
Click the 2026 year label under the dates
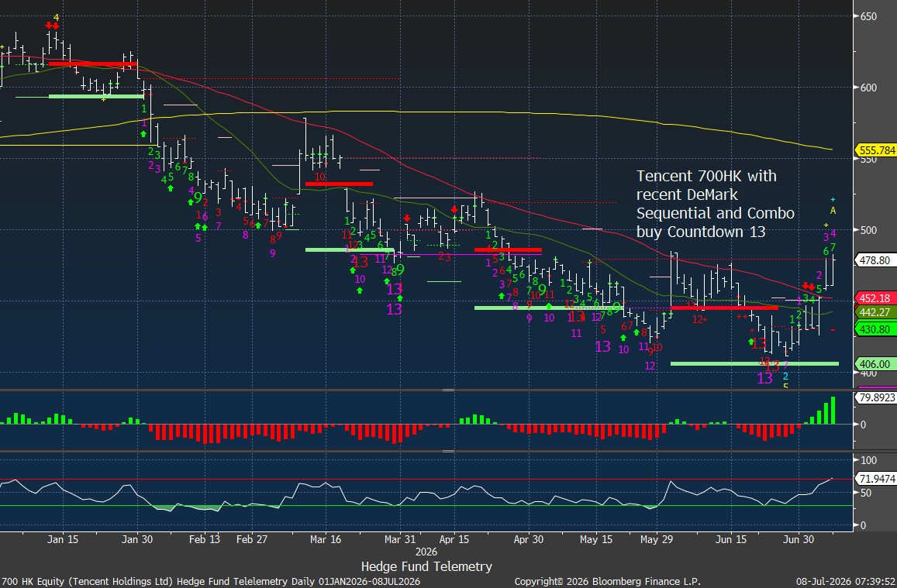(x=426, y=552)
